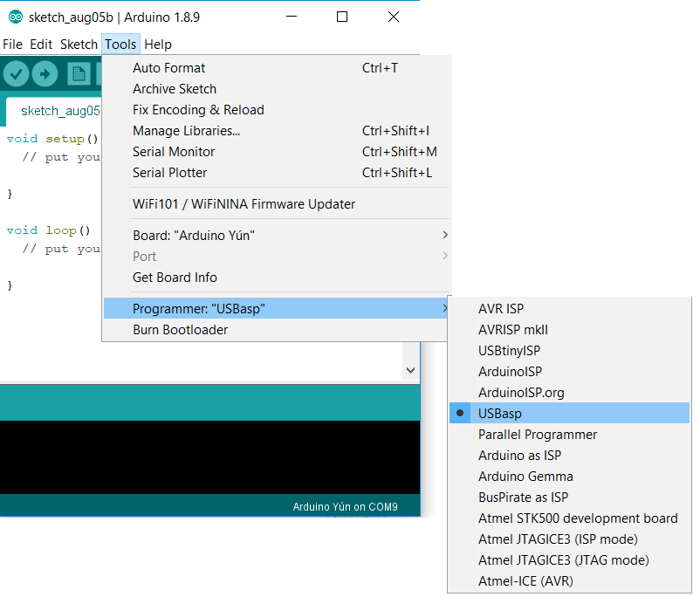The height and width of the screenshot is (597, 700).
Task: Open Manage Libraries... entry
Action: point(276,131)
